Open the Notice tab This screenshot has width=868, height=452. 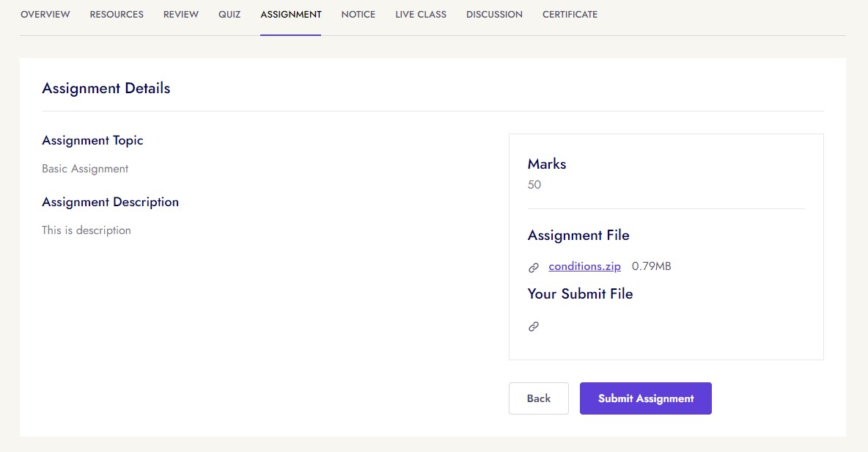click(358, 15)
